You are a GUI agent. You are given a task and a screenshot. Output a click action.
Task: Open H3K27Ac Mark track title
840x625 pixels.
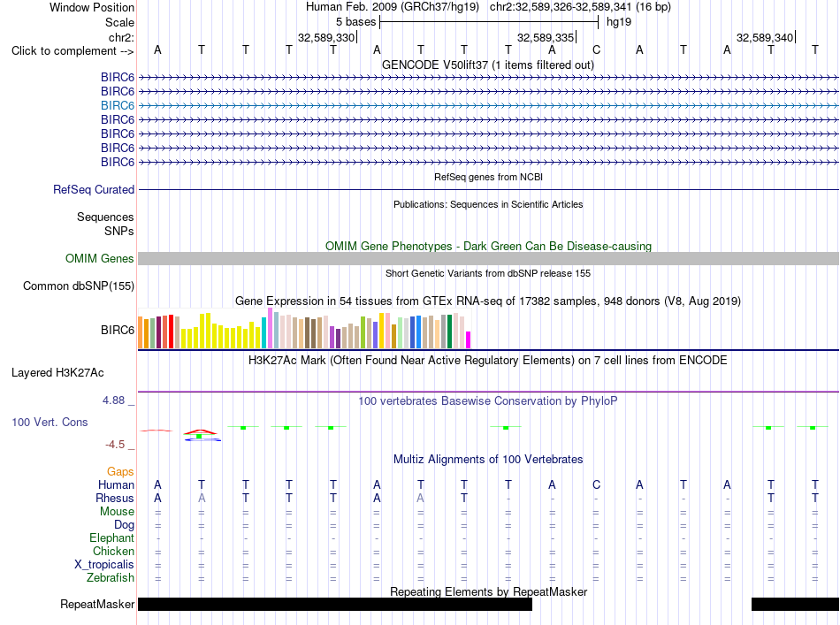pos(488,360)
